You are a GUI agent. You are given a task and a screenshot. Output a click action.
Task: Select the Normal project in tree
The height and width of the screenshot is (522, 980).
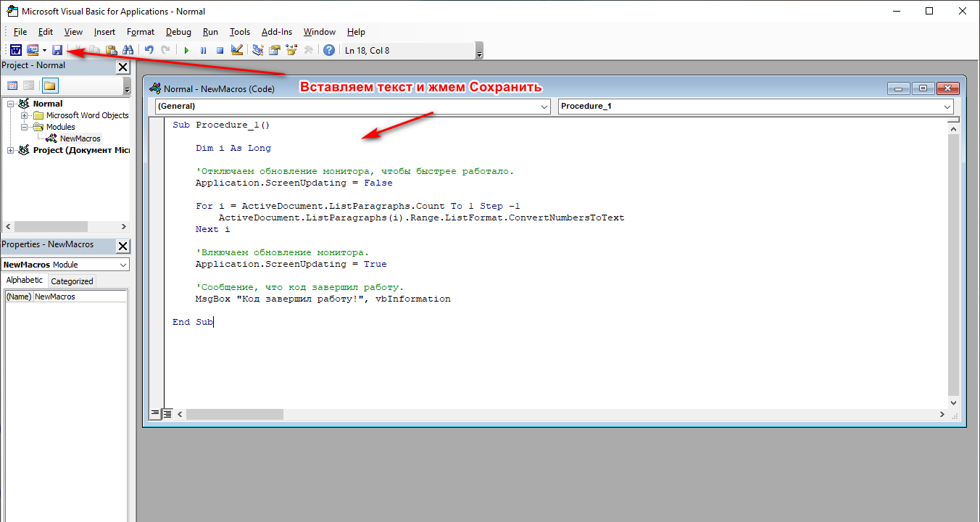(48, 104)
